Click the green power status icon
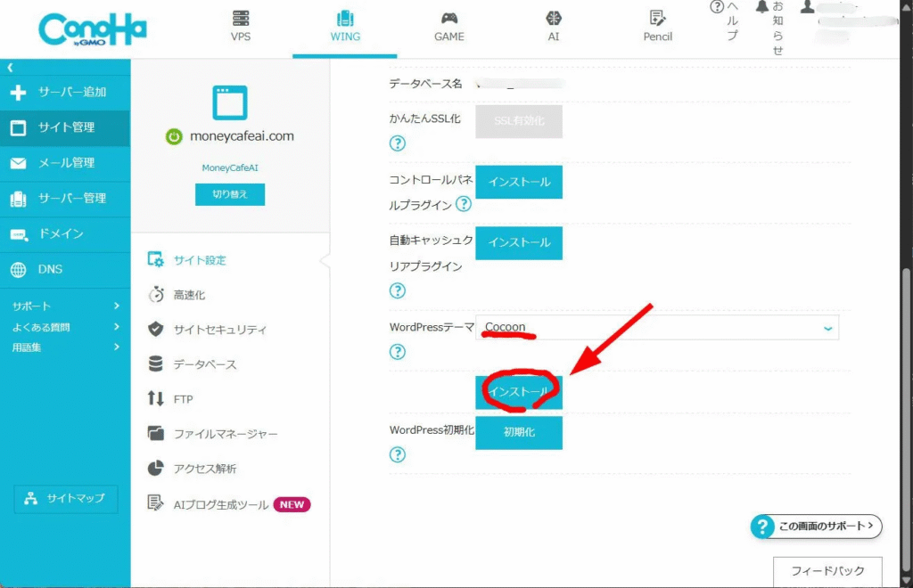 point(174,136)
